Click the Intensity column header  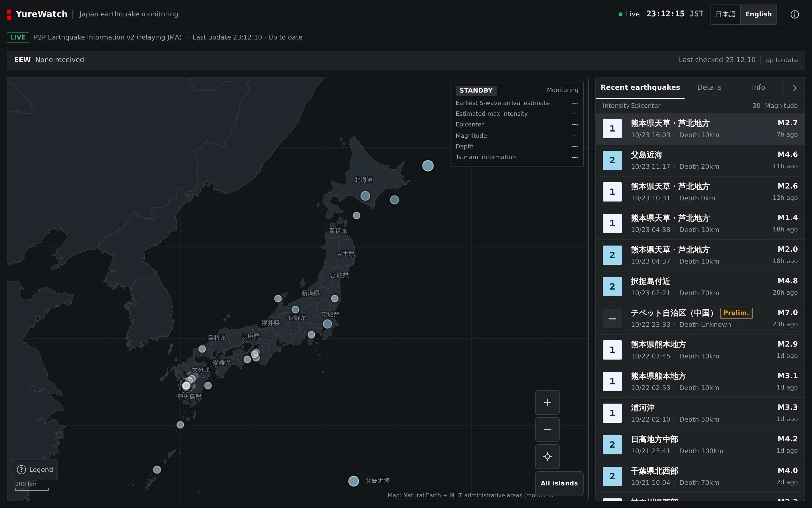pyautogui.click(x=616, y=106)
